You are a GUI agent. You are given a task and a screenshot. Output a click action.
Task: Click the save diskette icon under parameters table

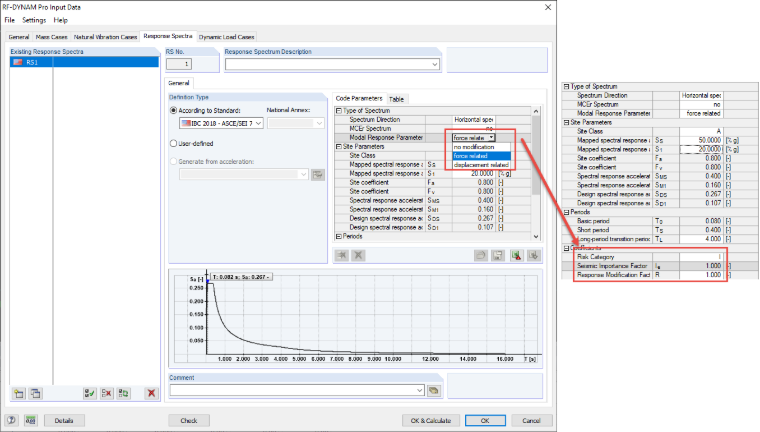pyautogui.click(x=497, y=256)
